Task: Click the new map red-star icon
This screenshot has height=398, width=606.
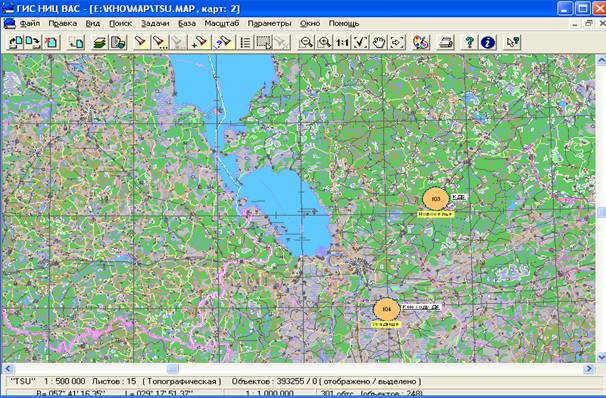Action: tap(51, 42)
